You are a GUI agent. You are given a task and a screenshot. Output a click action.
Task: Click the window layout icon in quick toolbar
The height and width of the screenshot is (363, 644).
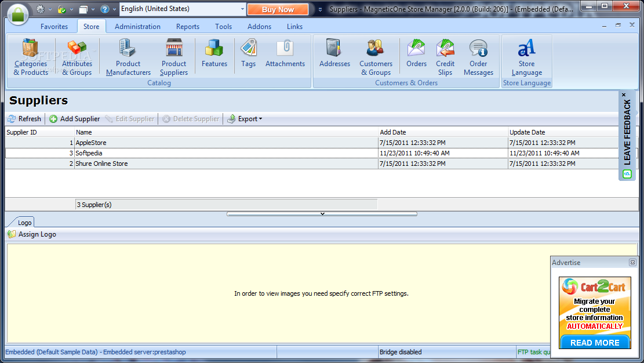pyautogui.click(x=83, y=9)
